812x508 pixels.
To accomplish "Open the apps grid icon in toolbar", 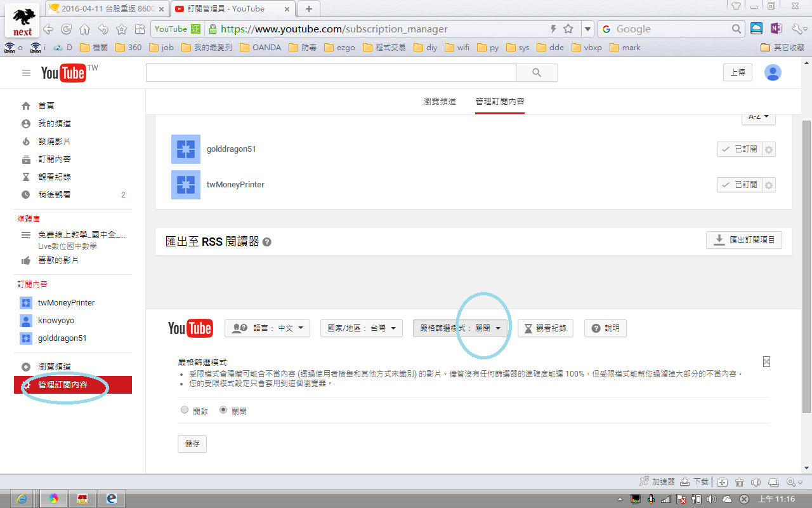I will click(140, 29).
